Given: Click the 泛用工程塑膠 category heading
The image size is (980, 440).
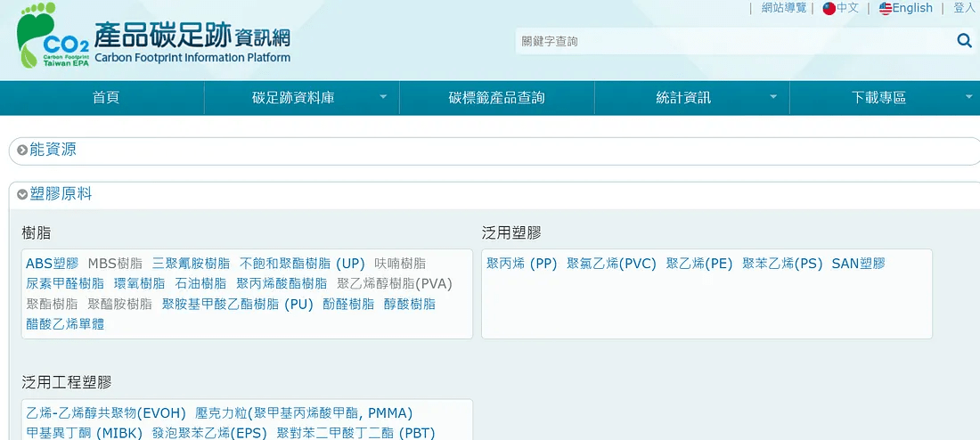Looking at the screenshot, I should [x=66, y=382].
